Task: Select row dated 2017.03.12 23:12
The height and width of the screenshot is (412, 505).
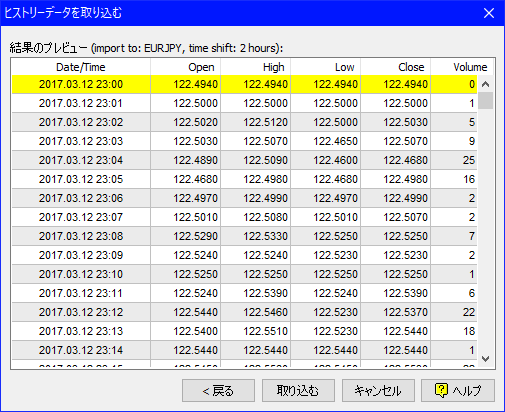Action: point(244,312)
